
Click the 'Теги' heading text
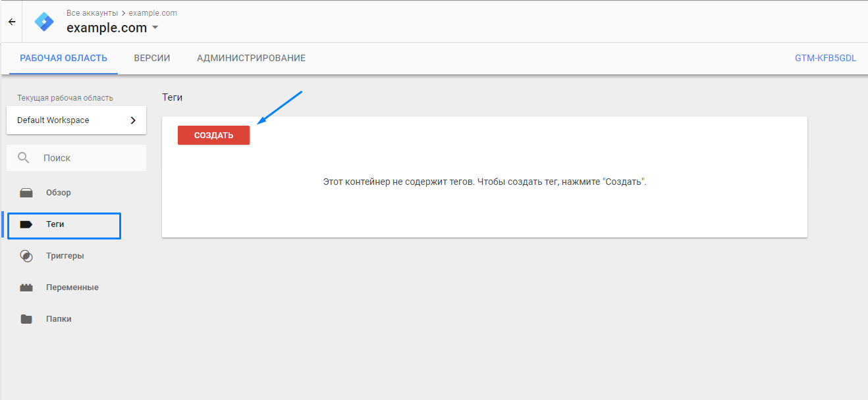tap(172, 97)
